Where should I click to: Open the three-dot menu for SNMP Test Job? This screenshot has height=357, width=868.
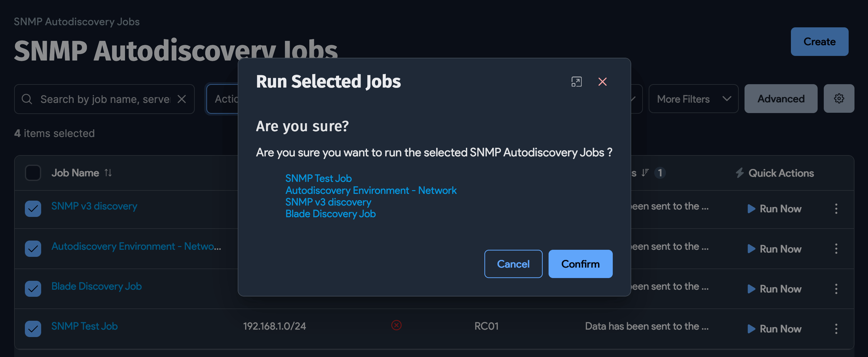click(x=837, y=328)
